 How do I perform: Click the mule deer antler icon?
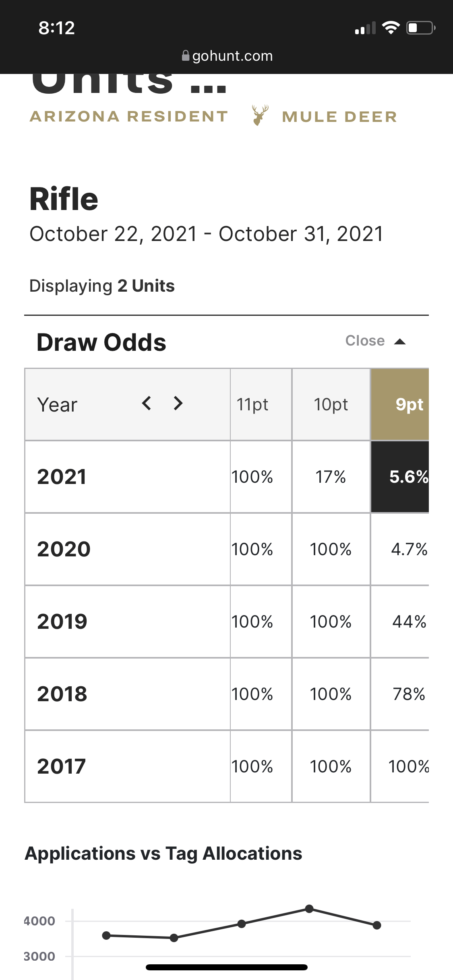[x=260, y=115]
